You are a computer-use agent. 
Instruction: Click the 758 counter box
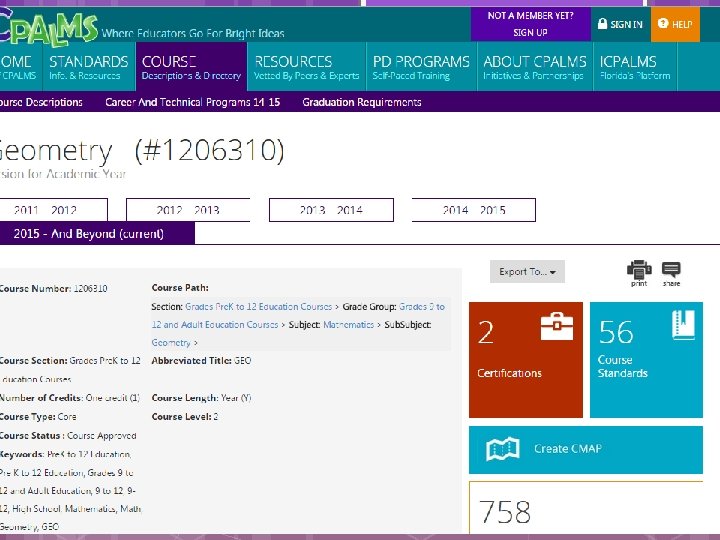coord(585,508)
